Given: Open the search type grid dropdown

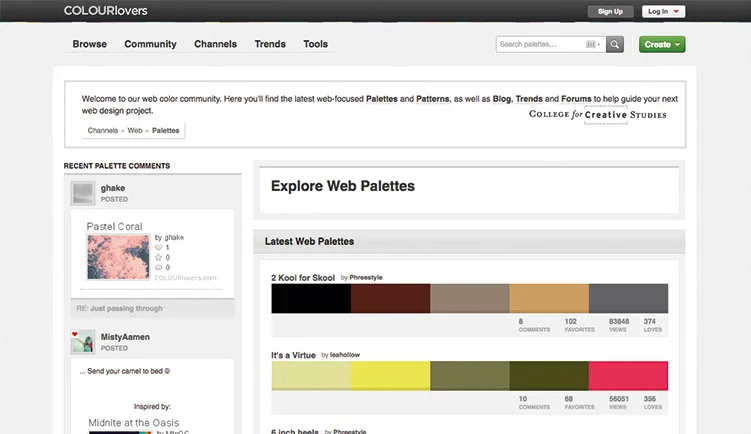Looking at the screenshot, I should (x=593, y=44).
